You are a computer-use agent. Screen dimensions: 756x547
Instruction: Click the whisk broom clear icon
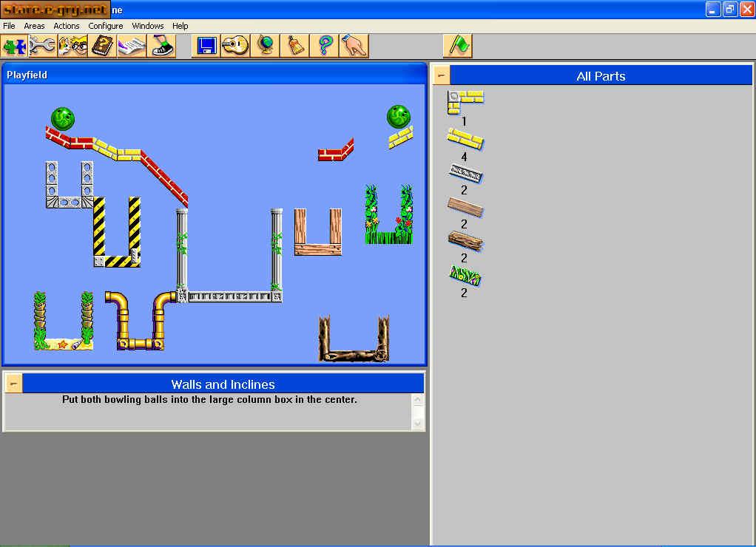(294, 47)
